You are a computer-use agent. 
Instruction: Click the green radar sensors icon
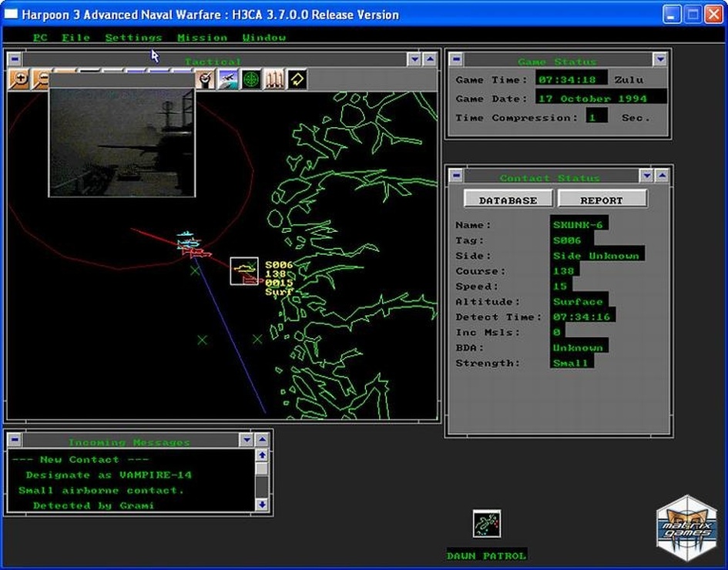[251, 79]
